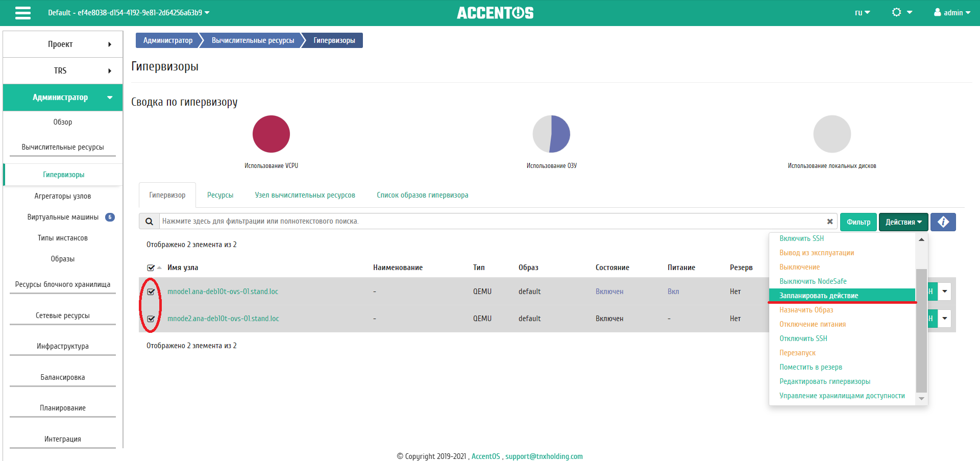This screenshot has height=461, width=980.
Task: Click the search magnifier icon
Action: point(149,222)
